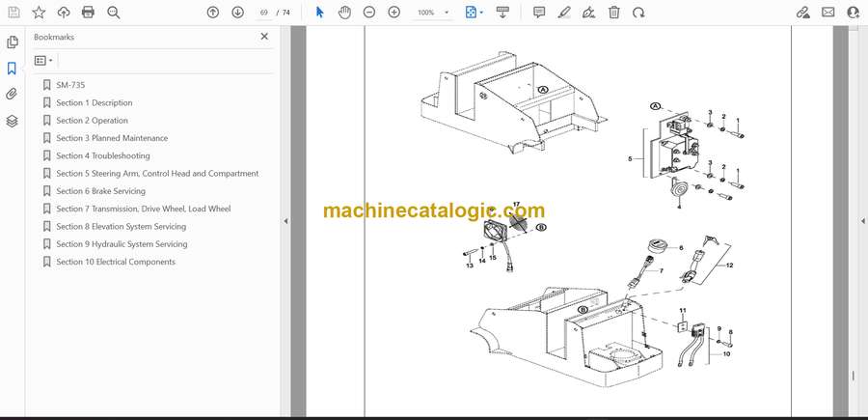Open the bookmarks options menu dropdown

tap(43, 61)
